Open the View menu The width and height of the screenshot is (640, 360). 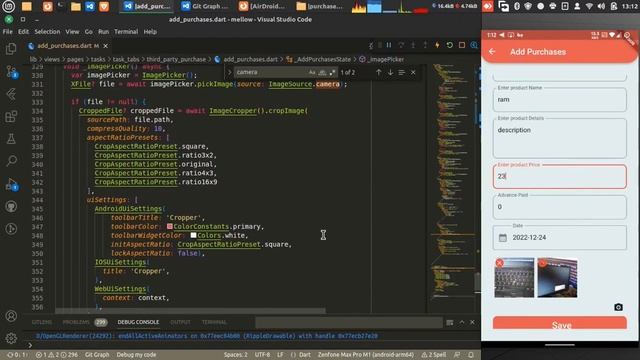click(x=72, y=31)
